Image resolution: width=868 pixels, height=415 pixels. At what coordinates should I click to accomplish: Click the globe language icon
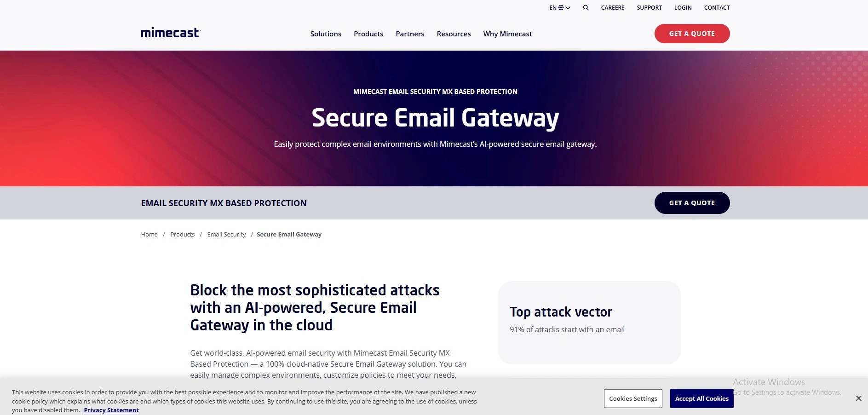coord(560,7)
